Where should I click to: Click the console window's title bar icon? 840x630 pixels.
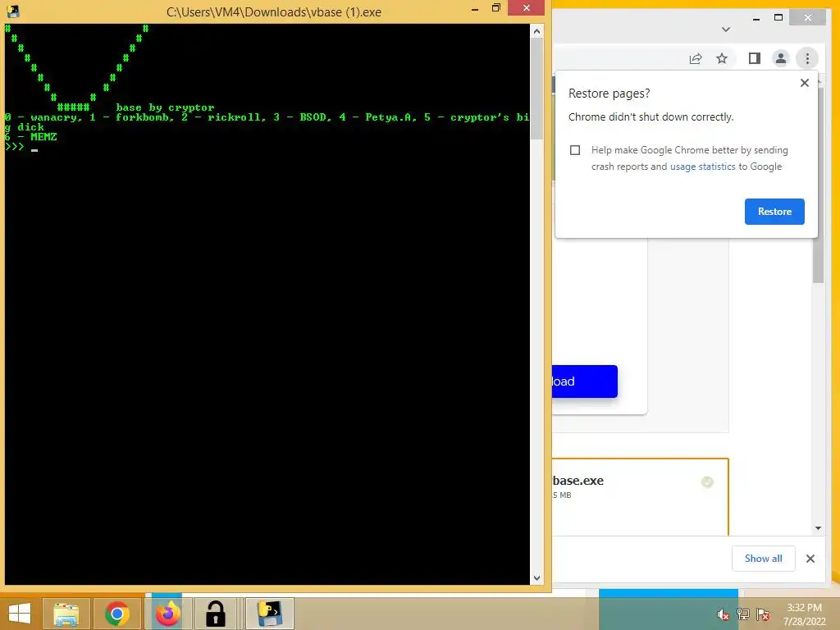pyautogui.click(x=13, y=11)
